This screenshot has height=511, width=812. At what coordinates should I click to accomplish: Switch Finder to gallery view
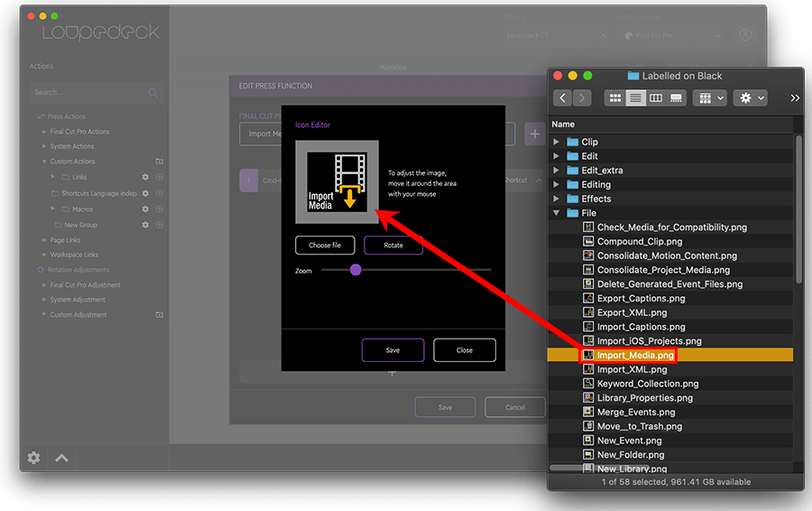676,98
